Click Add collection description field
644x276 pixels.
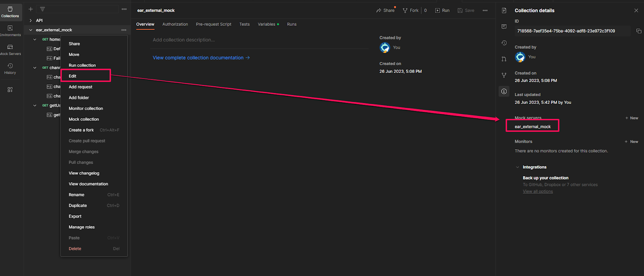coord(260,40)
